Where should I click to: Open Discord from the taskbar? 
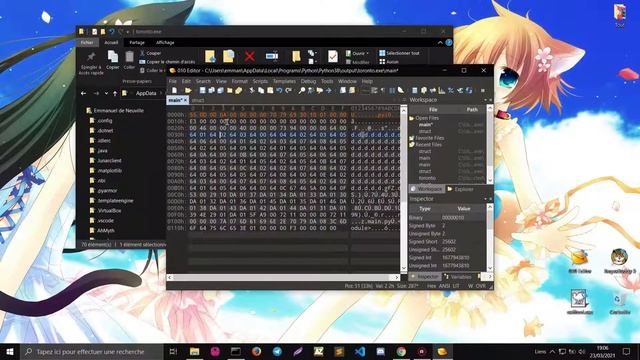380,351
